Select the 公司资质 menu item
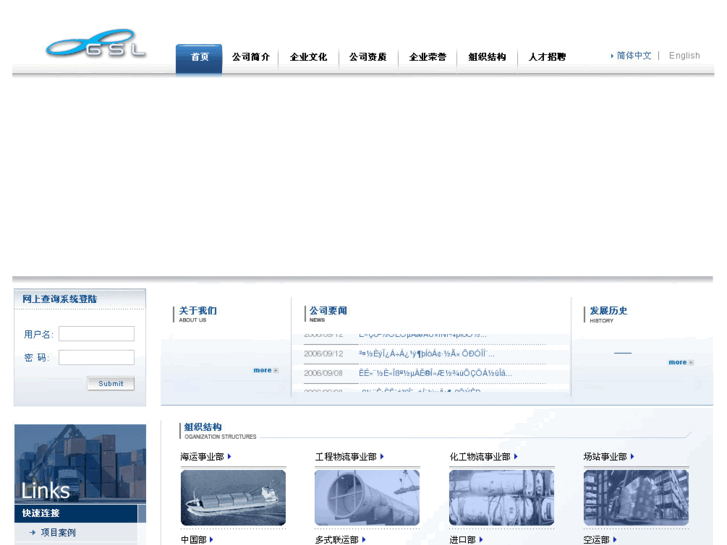 (368, 57)
